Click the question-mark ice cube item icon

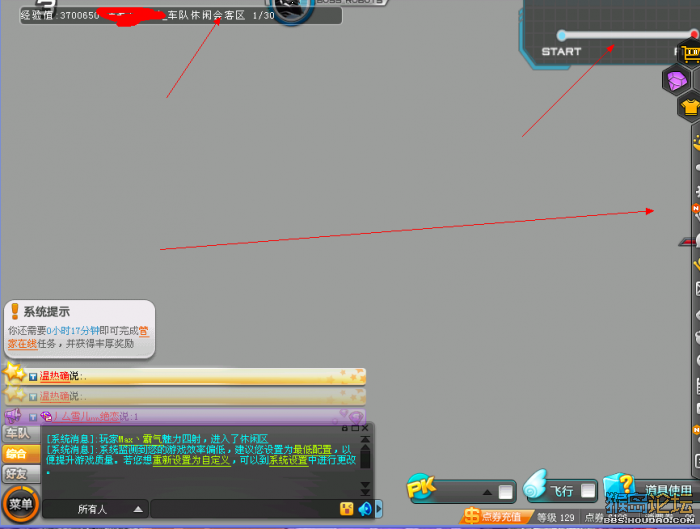[620, 486]
